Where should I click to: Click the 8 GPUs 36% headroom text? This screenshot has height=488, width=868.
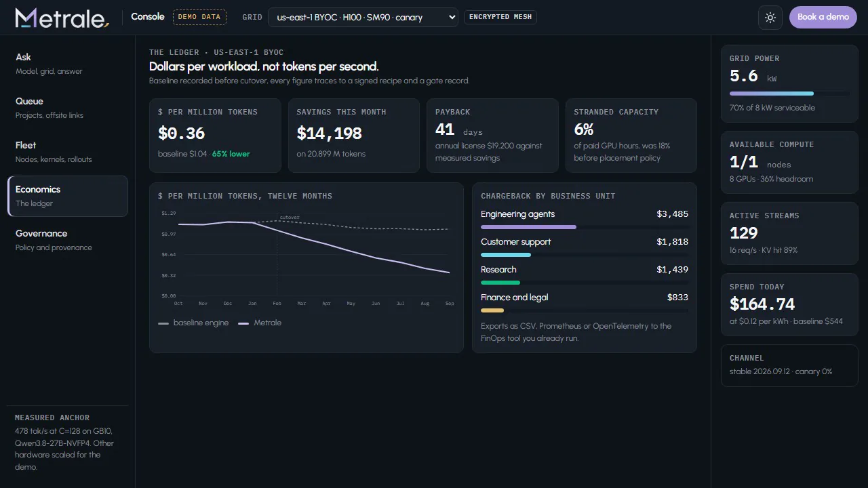(x=771, y=179)
